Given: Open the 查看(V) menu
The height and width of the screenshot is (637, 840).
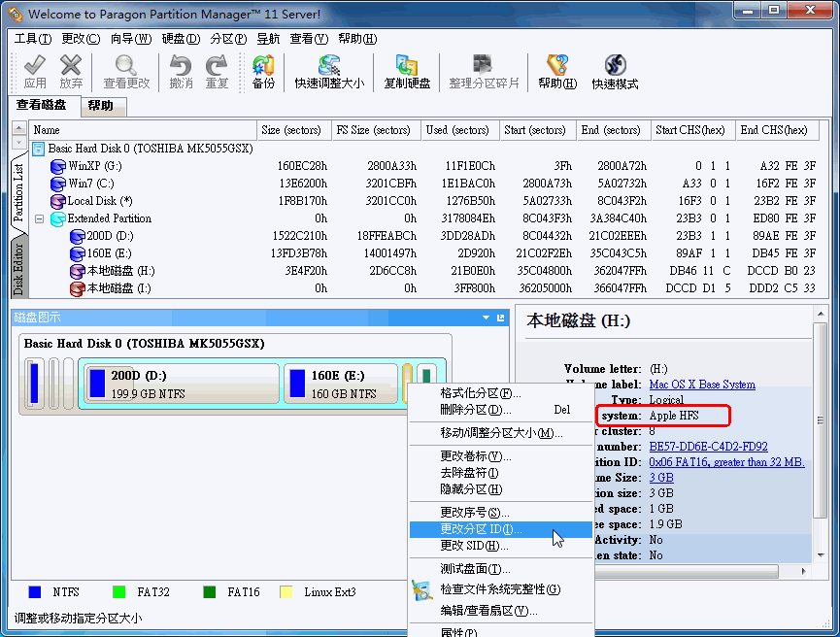Looking at the screenshot, I should [309, 39].
